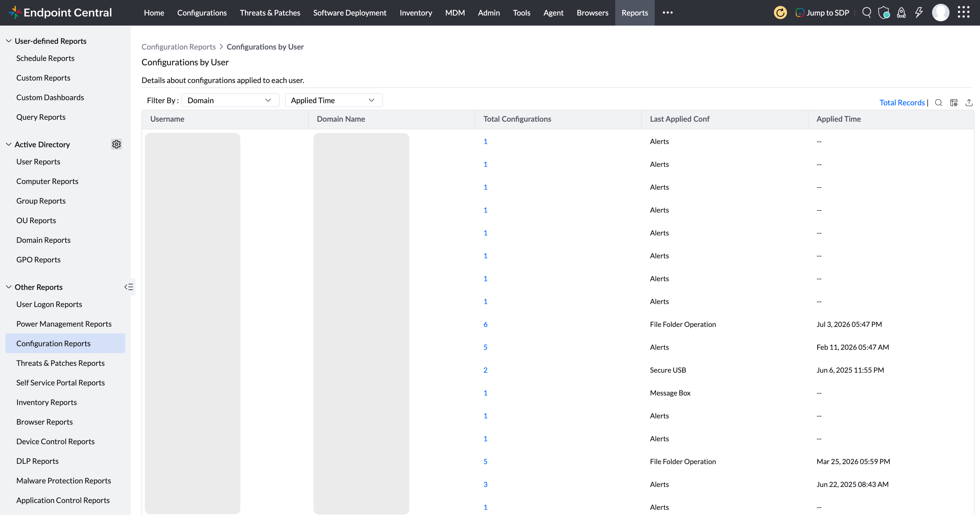Viewport: 980px width, 515px height.
Task: Open Domain Reports in sidebar
Action: (43, 240)
